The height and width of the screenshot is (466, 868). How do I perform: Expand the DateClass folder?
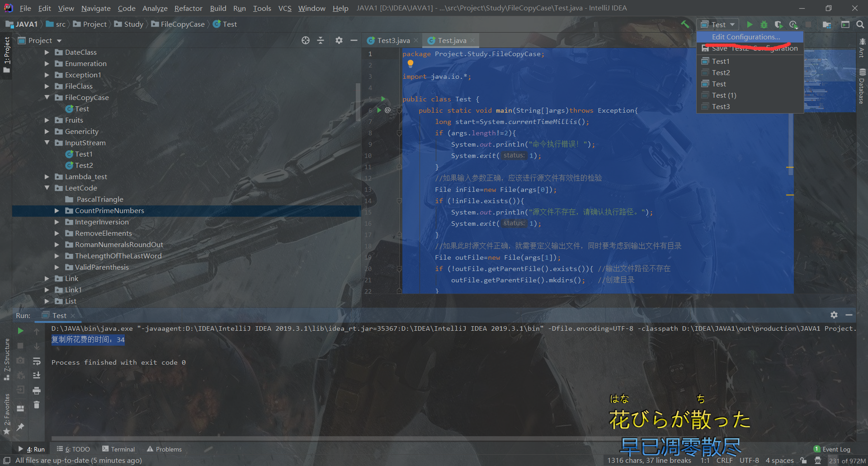point(47,52)
